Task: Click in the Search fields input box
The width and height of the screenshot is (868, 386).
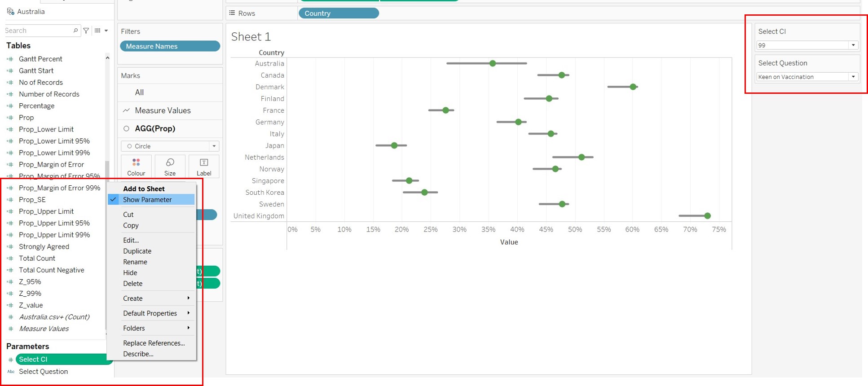Action: [38, 31]
